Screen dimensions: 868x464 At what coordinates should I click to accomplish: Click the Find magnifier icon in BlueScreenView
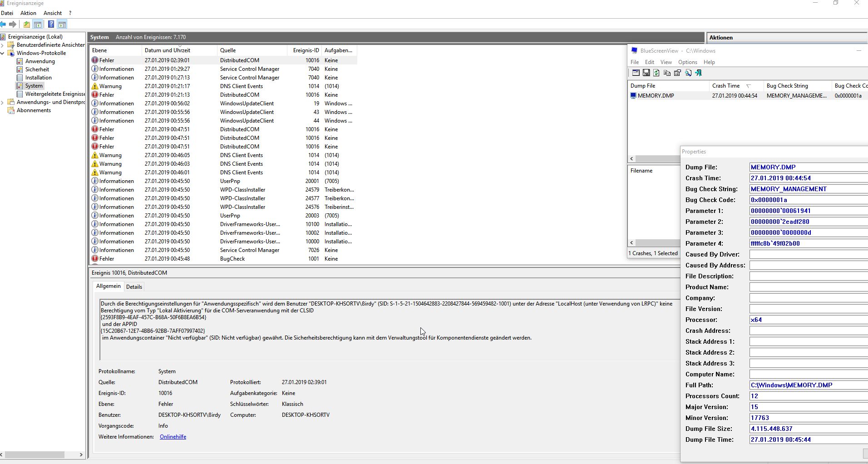pos(688,73)
